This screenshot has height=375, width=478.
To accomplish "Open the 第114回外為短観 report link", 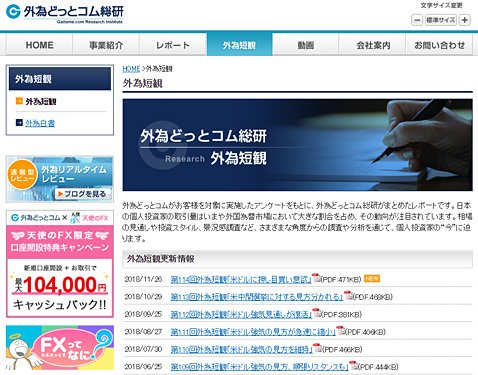I will pyautogui.click(x=241, y=279).
